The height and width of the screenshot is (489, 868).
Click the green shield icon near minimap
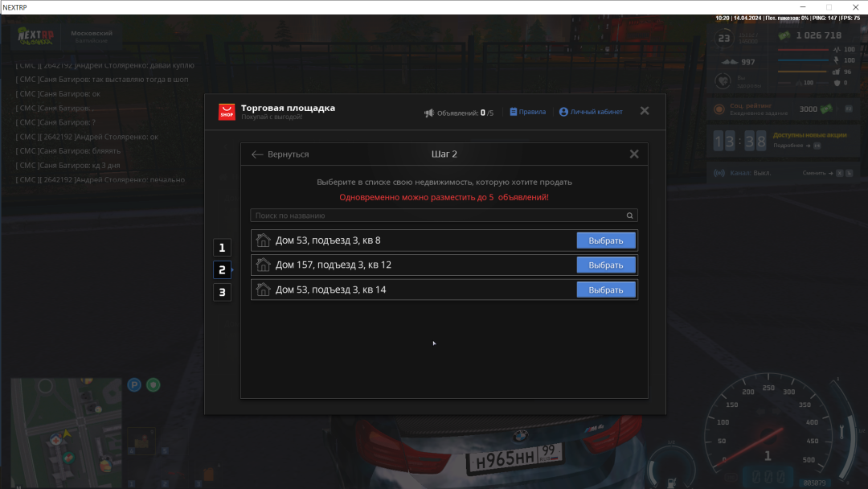coord(154,385)
